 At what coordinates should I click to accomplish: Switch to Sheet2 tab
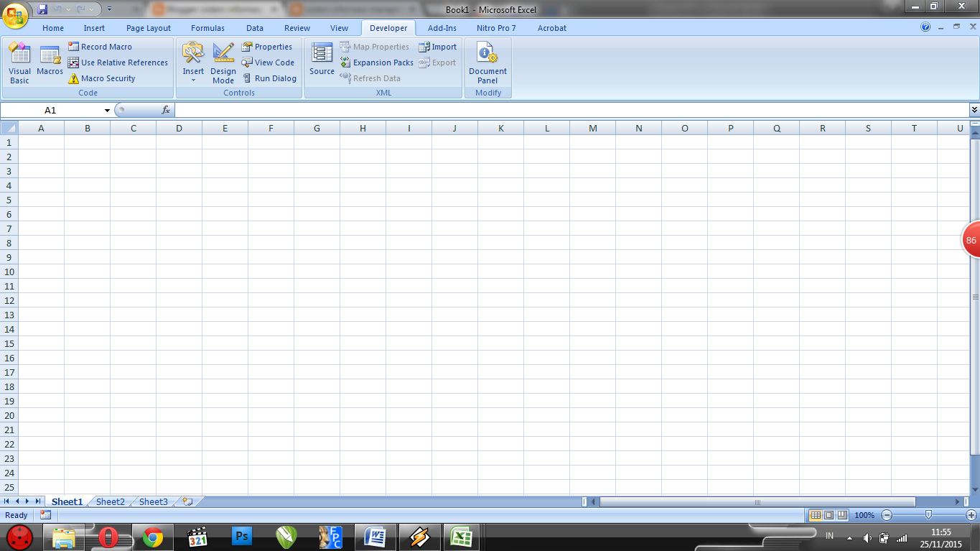pos(111,501)
